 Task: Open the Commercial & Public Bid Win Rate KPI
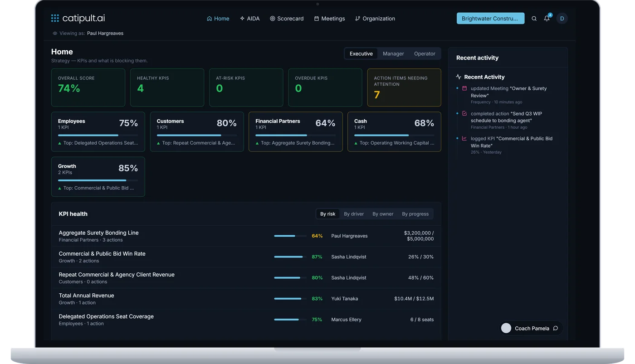click(246, 257)
